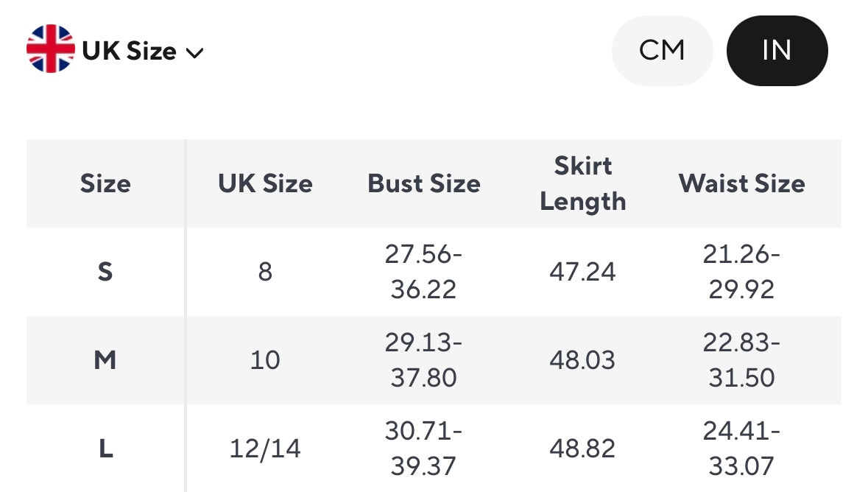Click the Bust Size column header
The width and height of the screenshot is (868, 492).
pos(424,183)
